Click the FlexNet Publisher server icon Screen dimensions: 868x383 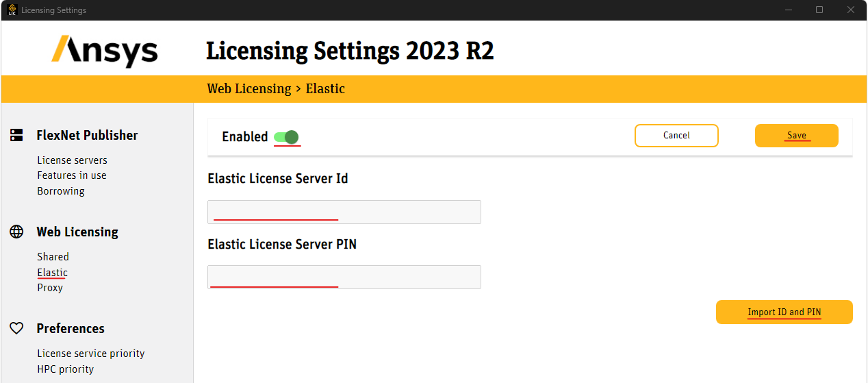[16, 135]
